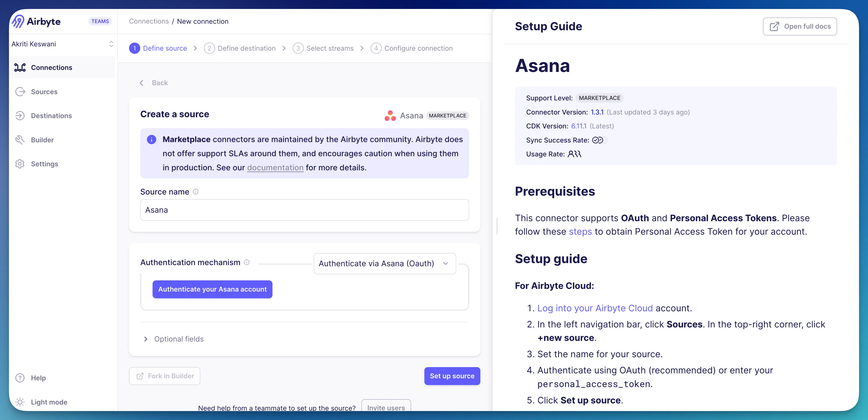This screenshot has width=868, height=420.
Task: Select step 2 Define destination
Action: (240, 48)
